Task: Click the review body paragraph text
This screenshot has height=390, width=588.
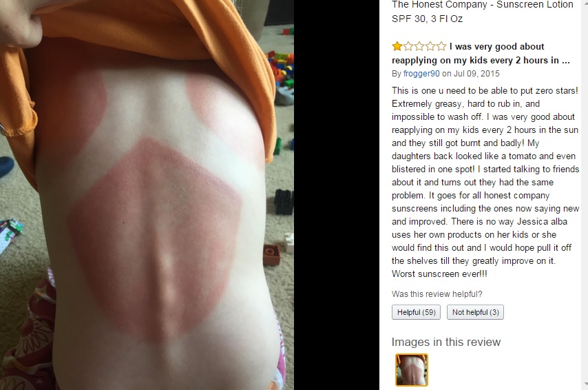Action: tap(485, 182)
